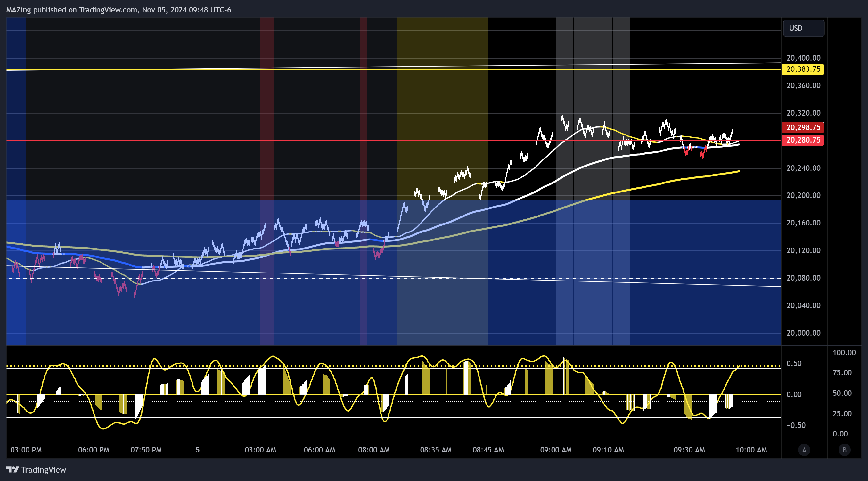Image resolution: width=868 pixels, height=481 pixels.
Task: Click the 08:45 AM time axis label
Action: 488,450
